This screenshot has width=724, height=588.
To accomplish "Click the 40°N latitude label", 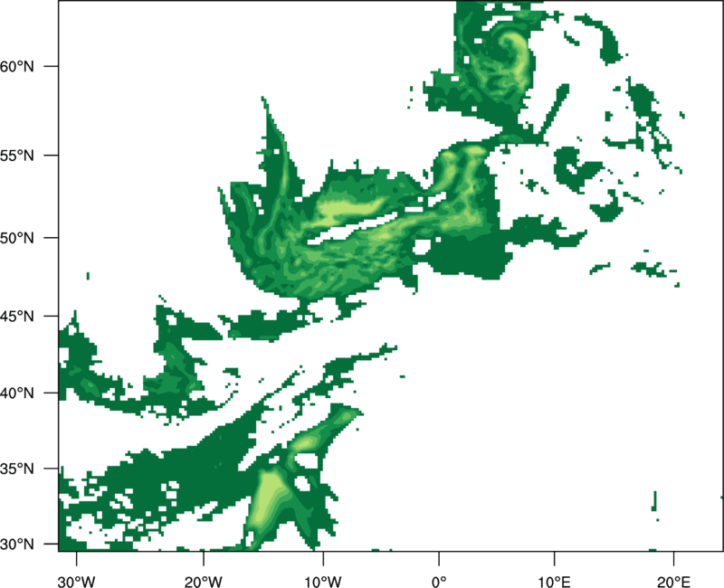I will tap(17, 394).
